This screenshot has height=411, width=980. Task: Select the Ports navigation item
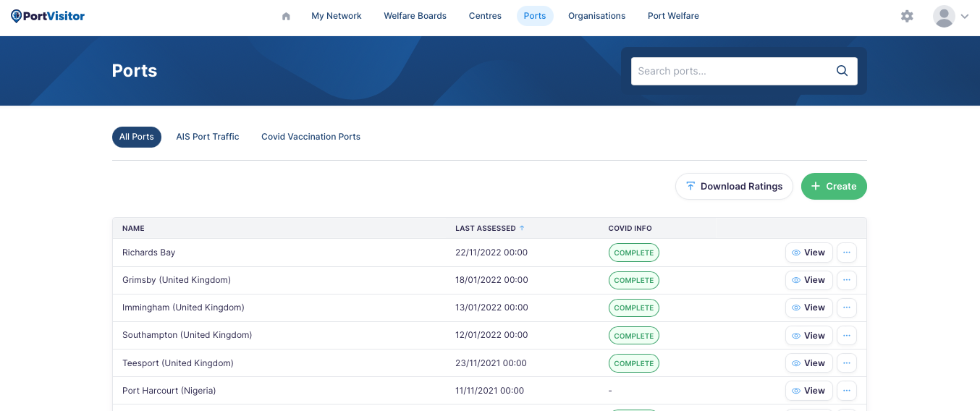(x=535, y=16)
